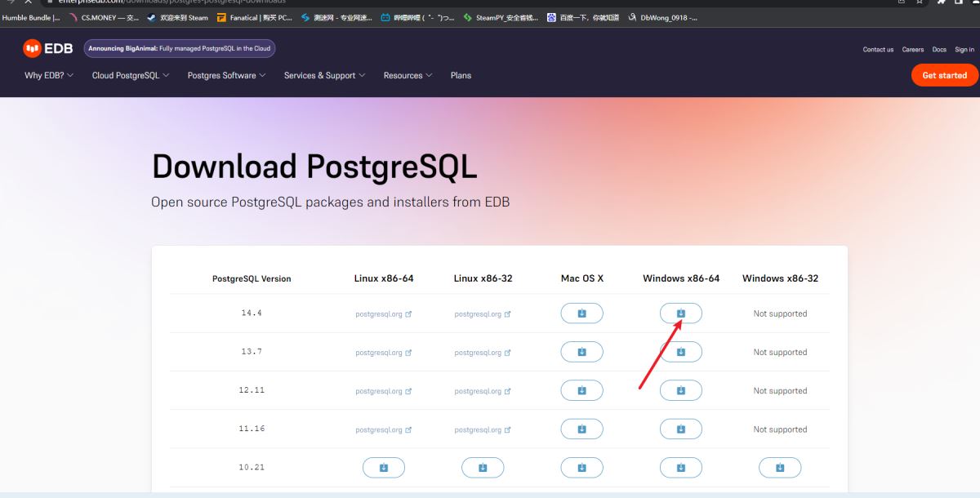Expand the Why EDB? menu
This screenshot has width=980, height=498.
[x=49, y=75]
